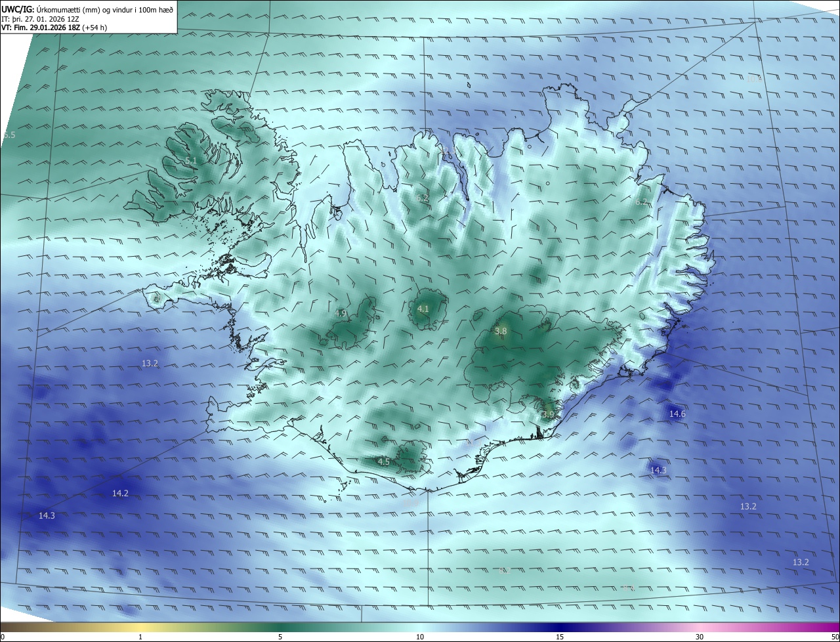Viewport: 840px width, 642px height.
Task: Select the 30 tick on the colour scale
Action: click(700, 637)
